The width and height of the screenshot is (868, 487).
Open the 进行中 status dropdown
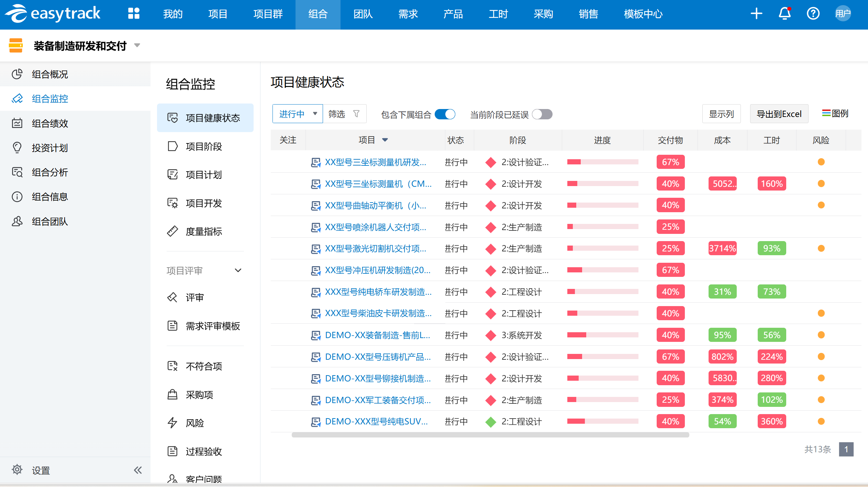tap(297, 114)
